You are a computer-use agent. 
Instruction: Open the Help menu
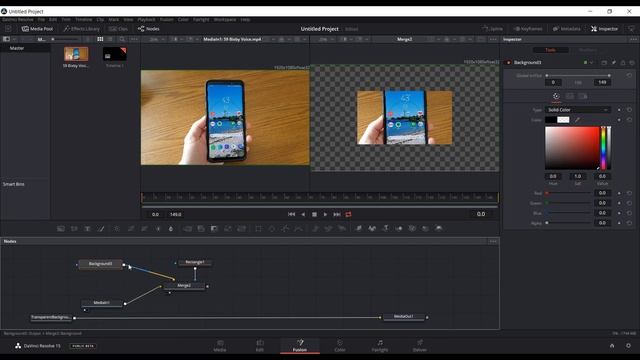tap(245, 20)
